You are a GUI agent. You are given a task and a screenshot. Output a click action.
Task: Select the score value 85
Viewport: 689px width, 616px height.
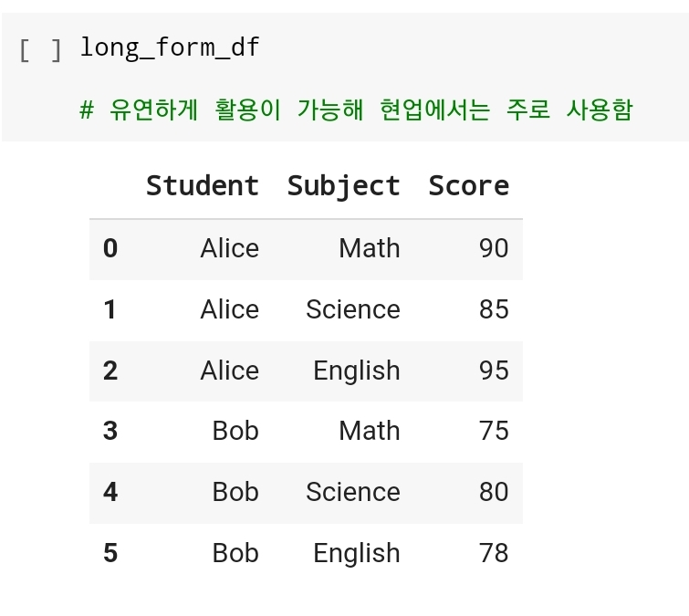coord(494,309)
